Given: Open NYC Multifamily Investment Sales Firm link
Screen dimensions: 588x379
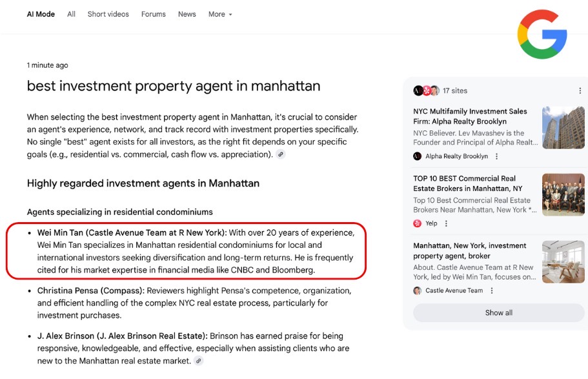Looking at the screenshot, I should [x=470, y=116].
